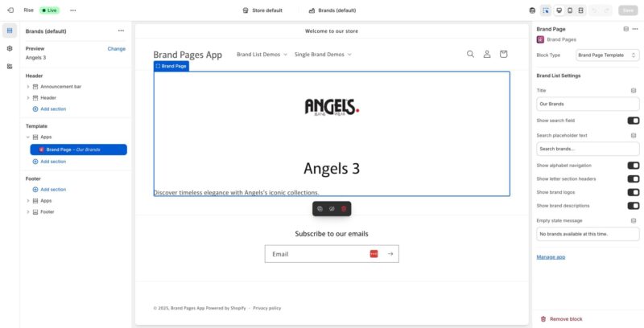Click the Privacy policy footer link
Image resolution: width=644 pixels, height=328 pixels.
click(x=267, y=308)
